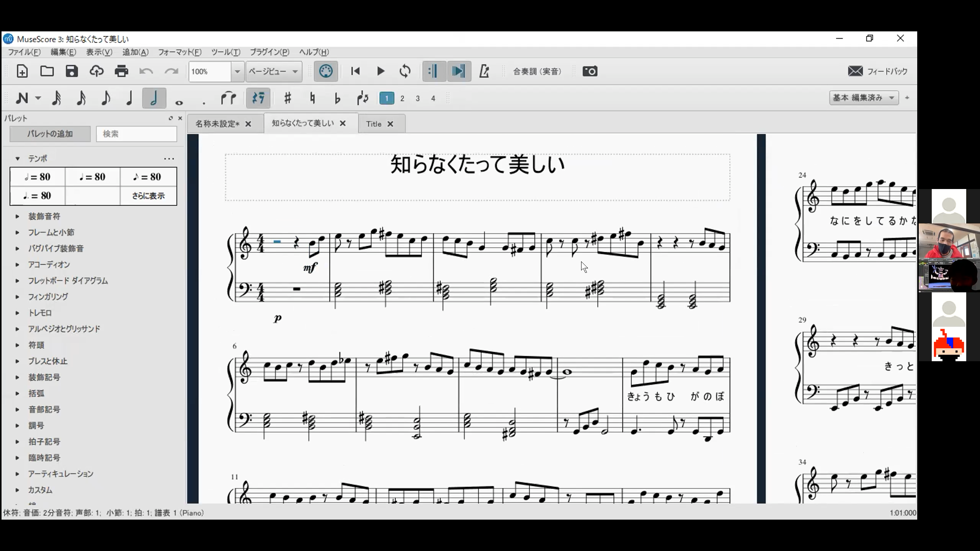
Task: Click さらに表示 in the tempo palette
Action: [x=148, y=196]
